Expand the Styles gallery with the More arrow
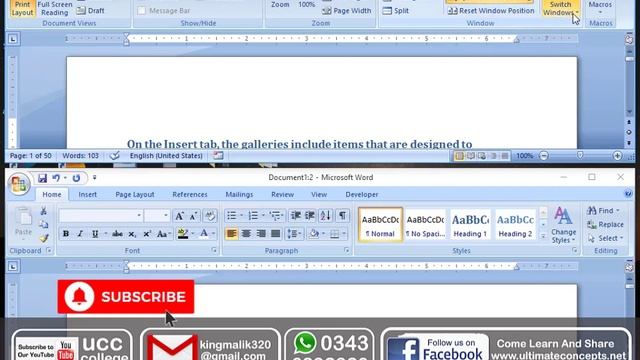640x360 pixels. click(543, 237)
